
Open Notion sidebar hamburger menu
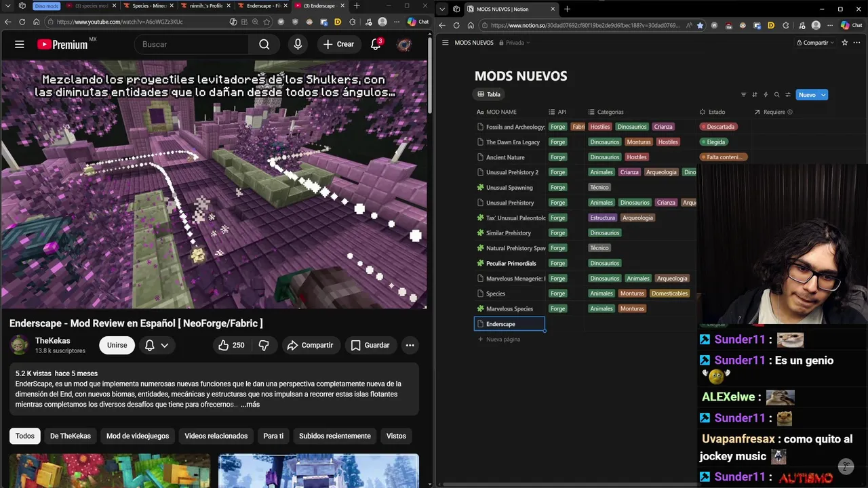[x=445, y=43]
